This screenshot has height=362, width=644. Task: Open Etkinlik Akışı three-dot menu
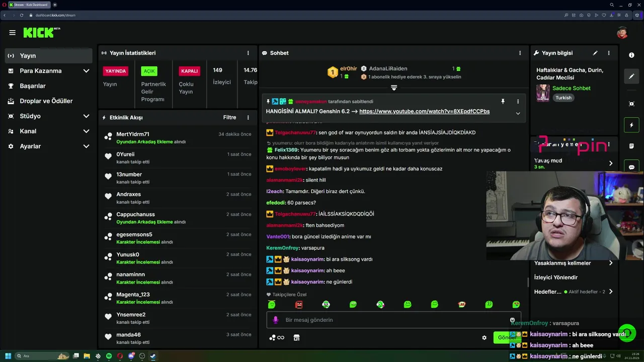(x=248, y=117)
